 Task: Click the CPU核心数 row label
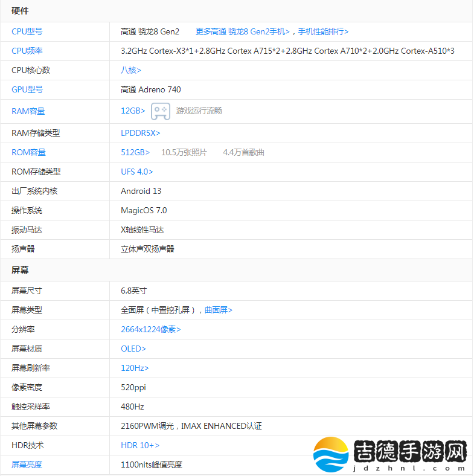31,70
